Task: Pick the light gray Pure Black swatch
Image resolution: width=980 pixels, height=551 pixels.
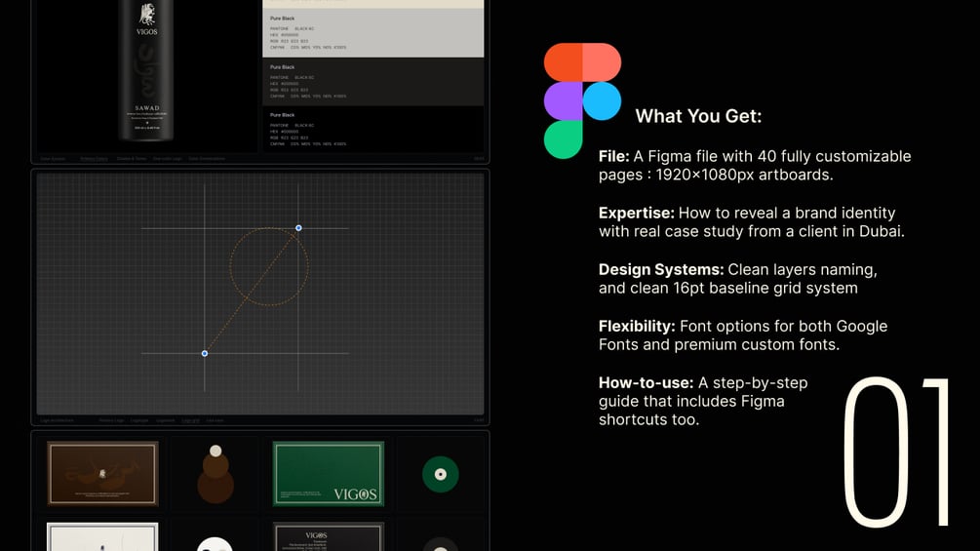Action: click(x=373, y=32)
